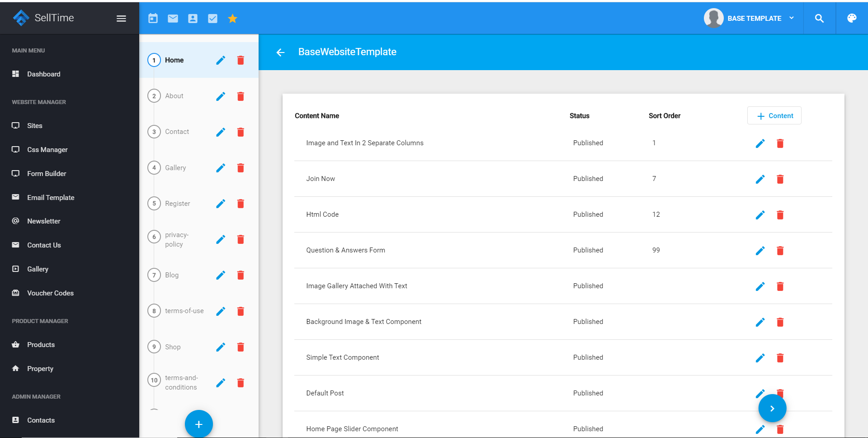Delete the Gallery page in page list

tap(241, 168)
